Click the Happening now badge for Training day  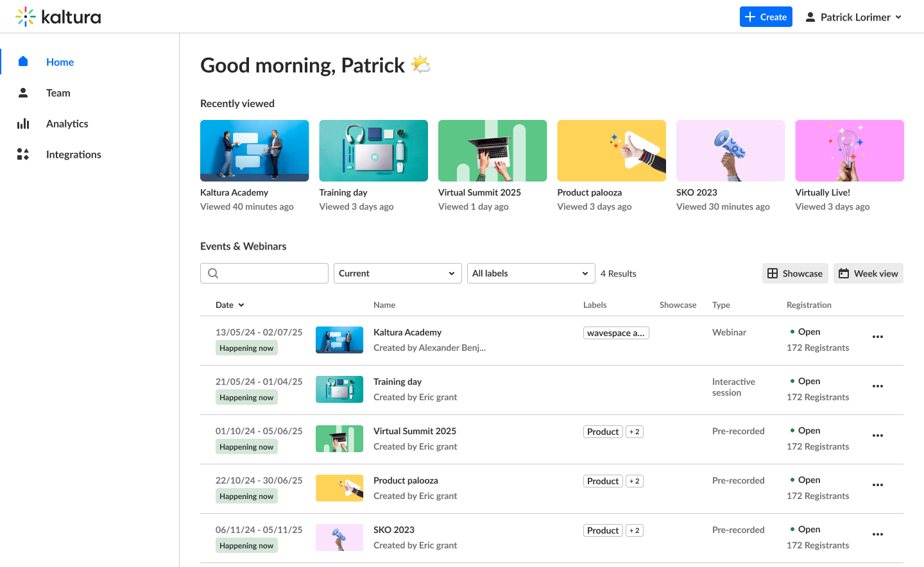(x=246, y=398)
